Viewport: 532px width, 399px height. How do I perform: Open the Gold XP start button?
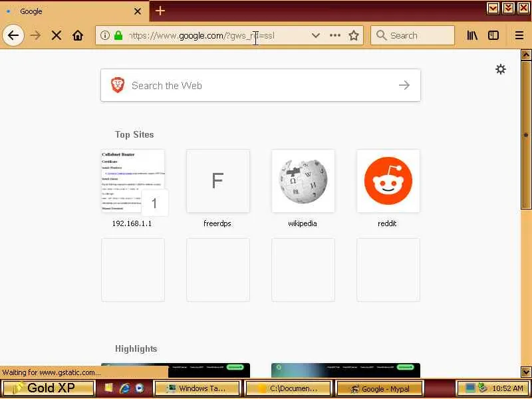click(48, 388)
